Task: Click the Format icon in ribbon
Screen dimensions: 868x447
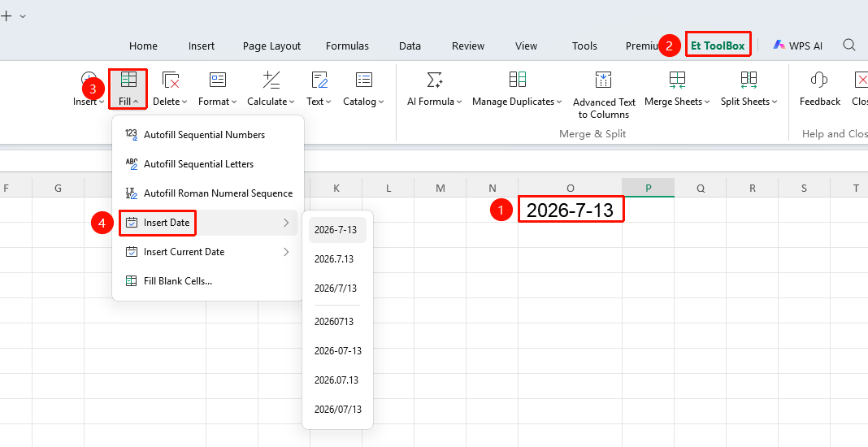Action: (x=218, y=80)
